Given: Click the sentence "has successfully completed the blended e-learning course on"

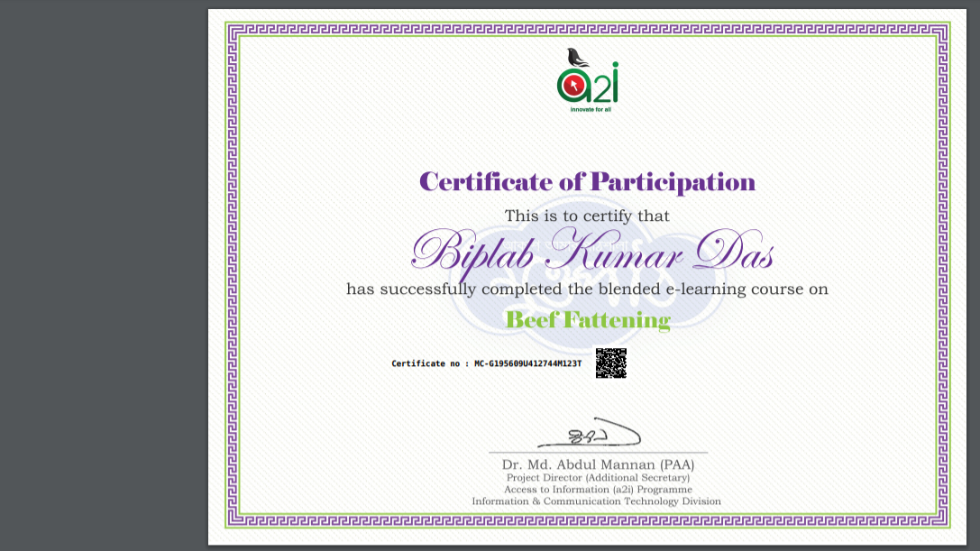Looking at the screenshot, I should [x=587, y=289].
